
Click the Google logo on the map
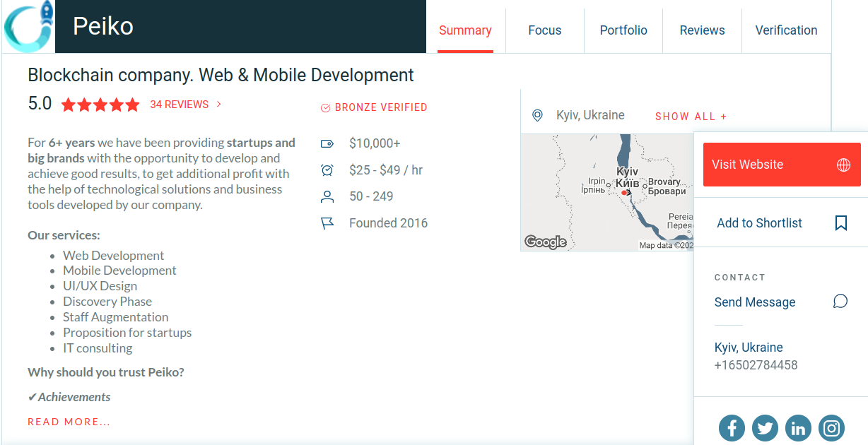click(x=546, y=242)
